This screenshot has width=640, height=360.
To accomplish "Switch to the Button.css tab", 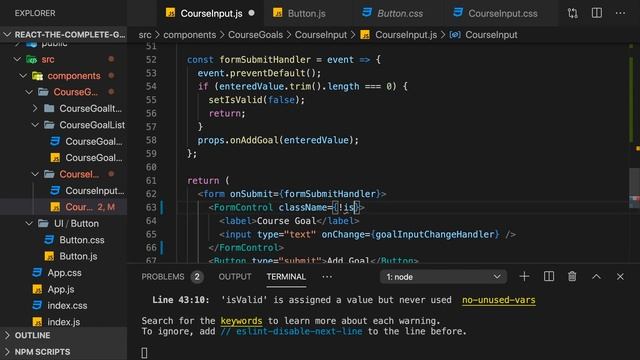I will [399, 13].
